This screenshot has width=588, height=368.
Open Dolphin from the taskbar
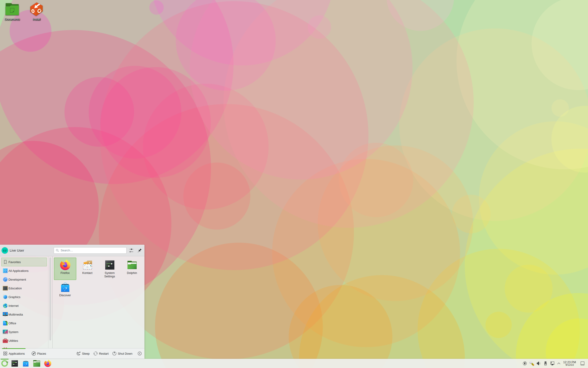coord(37,364)
